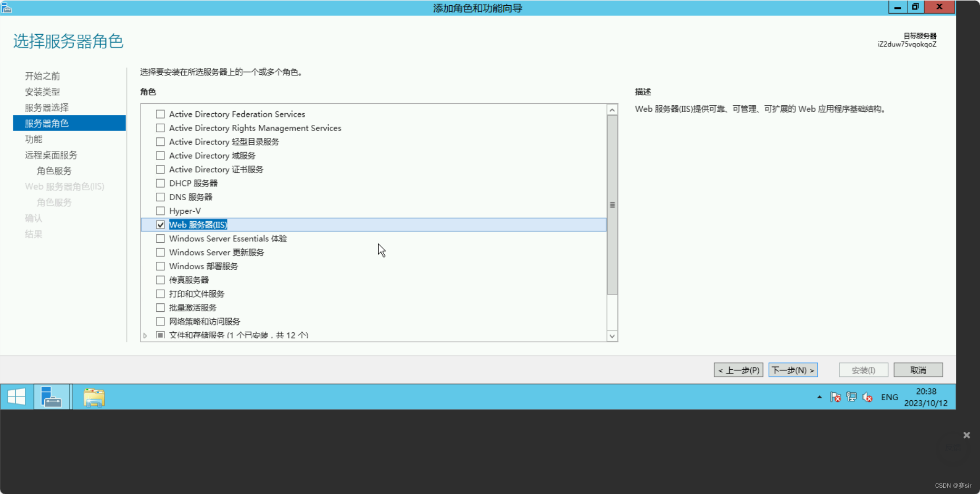980x494 pixels.
Task: Open the taskbar clock showing 20:38
Action: (x=926, y=397)
